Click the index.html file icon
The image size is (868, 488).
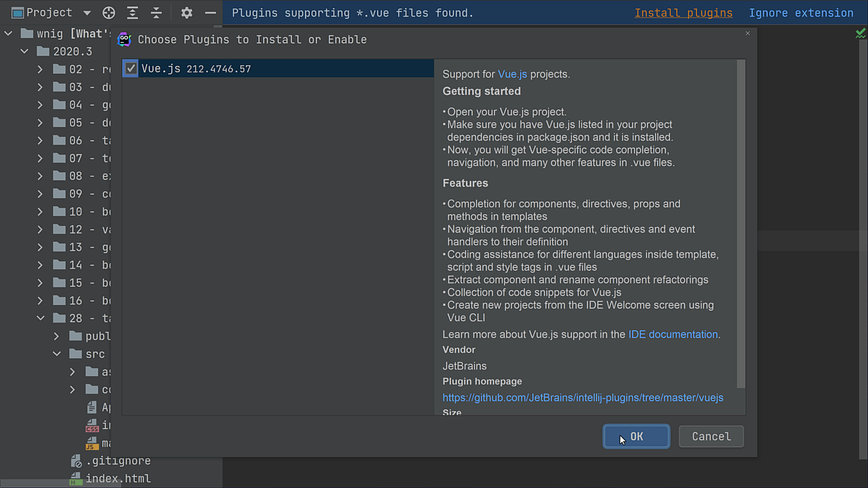coord(77,479)
